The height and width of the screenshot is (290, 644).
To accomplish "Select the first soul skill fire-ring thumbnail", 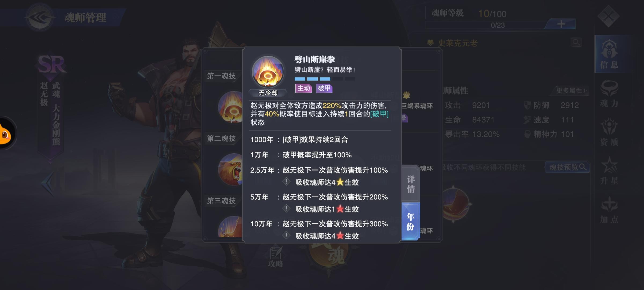I will [231, 107].
